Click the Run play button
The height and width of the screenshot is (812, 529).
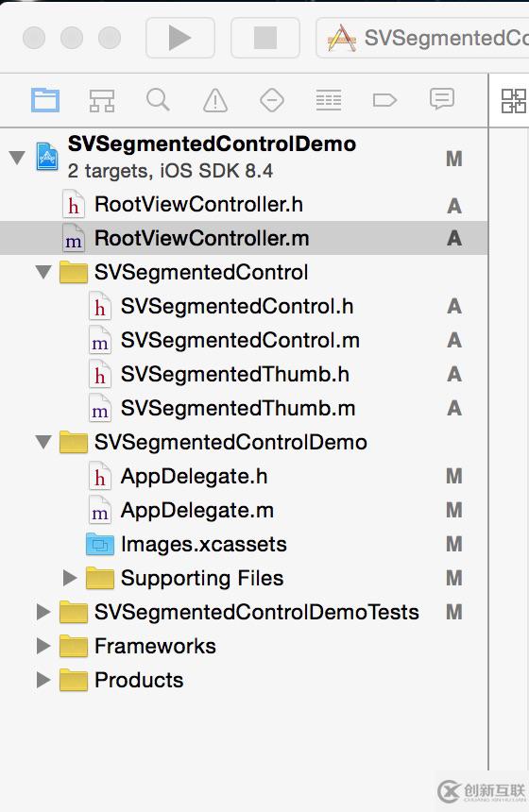coord(180,38)
